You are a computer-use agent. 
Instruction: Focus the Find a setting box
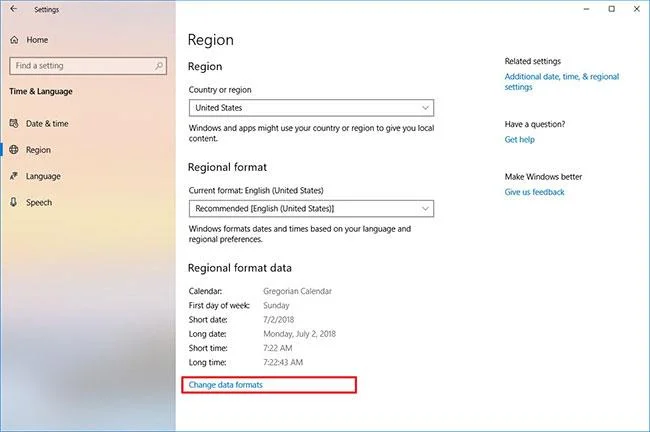[88, 66]
